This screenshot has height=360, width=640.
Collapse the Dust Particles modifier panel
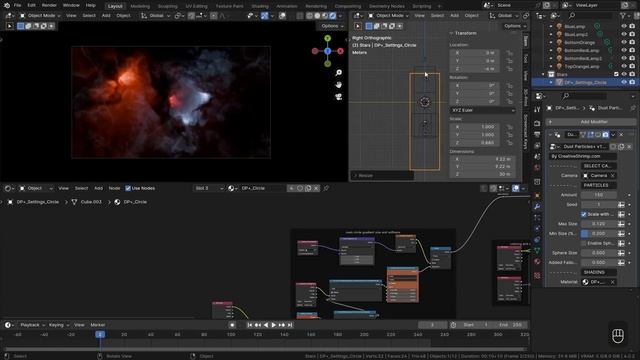[x=550, y=134]
